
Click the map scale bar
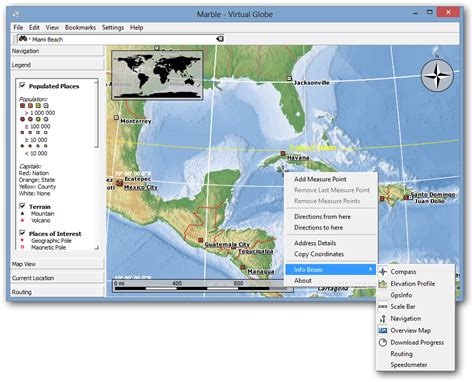pos(202,286)
